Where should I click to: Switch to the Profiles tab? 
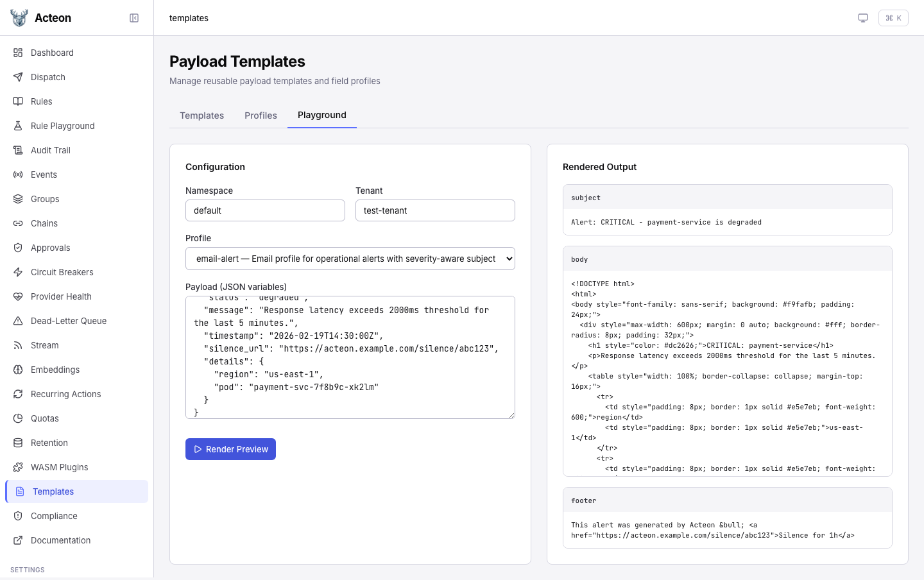261,115
